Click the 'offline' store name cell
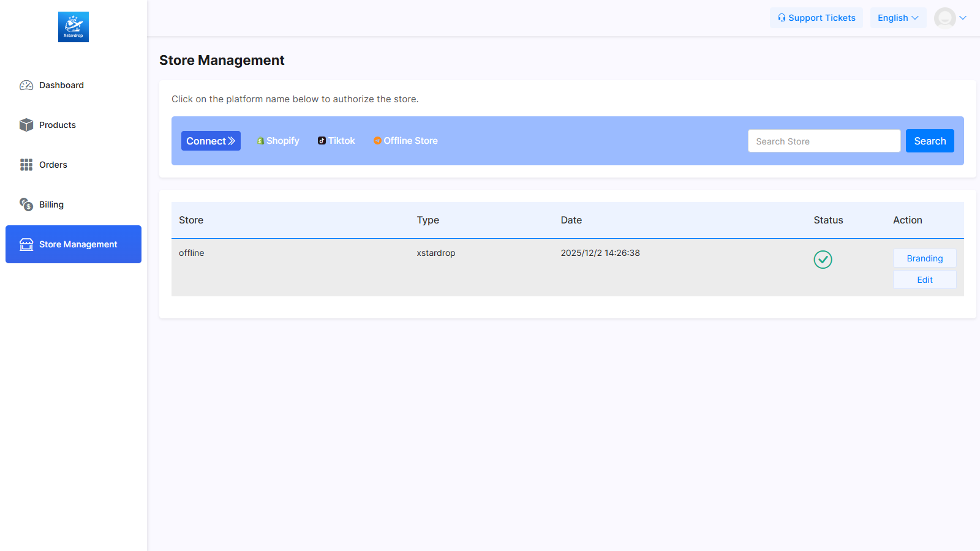 [x=192, y=253]
